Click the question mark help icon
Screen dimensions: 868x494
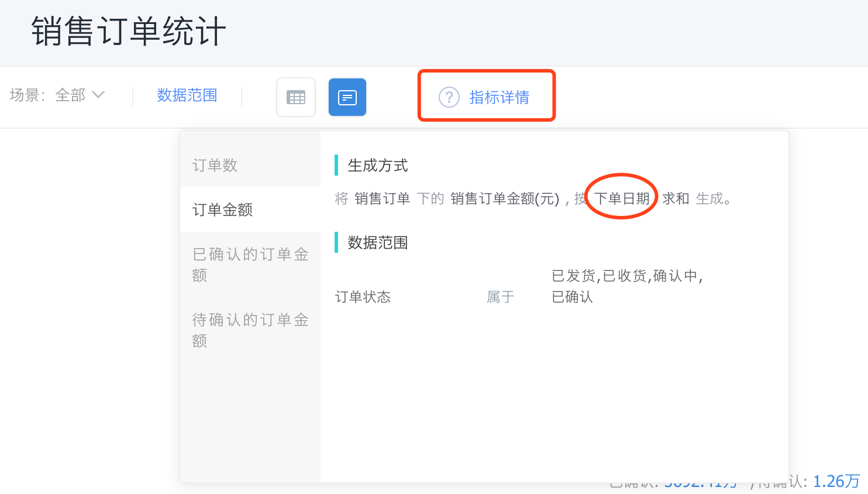(x=449, y=97)
